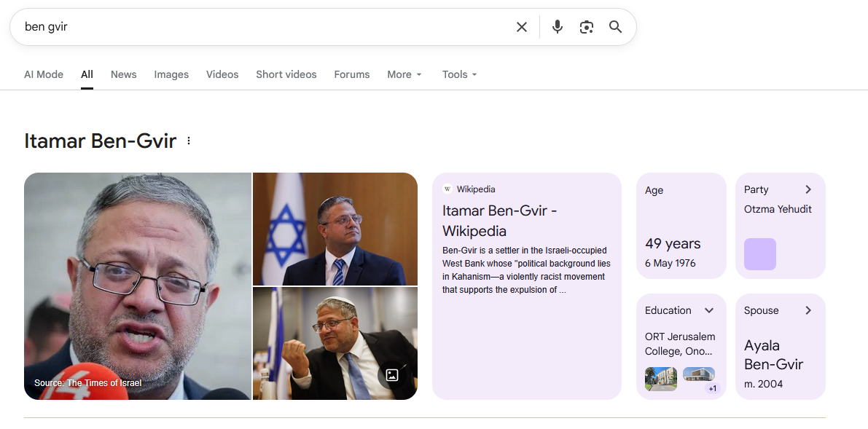This screenshot has width=868, height=429.
Task: Show more education images via +1 badge
Action: (x=712, y=389)
